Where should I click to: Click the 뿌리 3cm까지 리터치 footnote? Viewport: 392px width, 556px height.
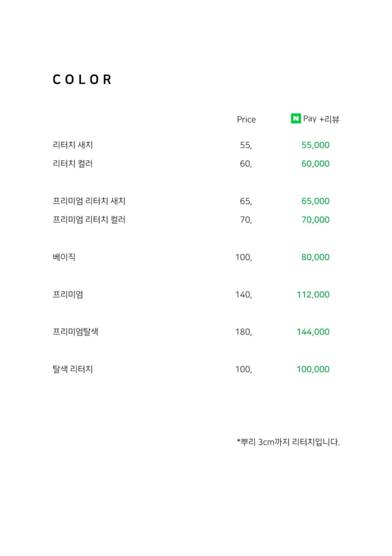288,442
